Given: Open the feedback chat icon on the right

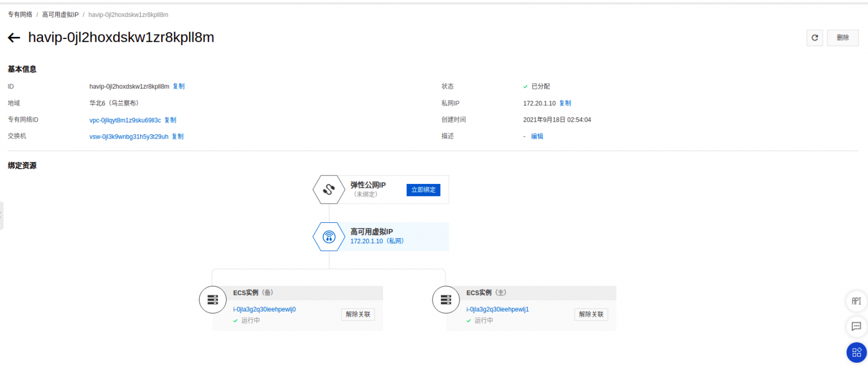Looking at the screenshot, I should pos(856,327).
